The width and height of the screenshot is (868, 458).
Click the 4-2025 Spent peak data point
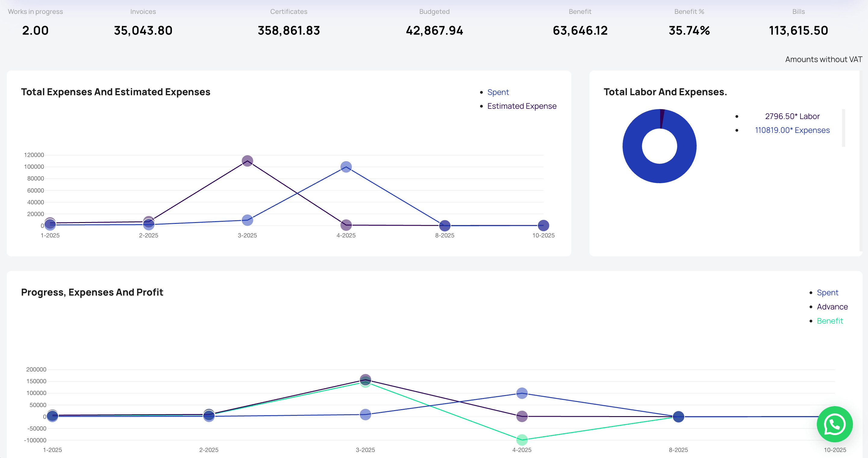(346, 167)
